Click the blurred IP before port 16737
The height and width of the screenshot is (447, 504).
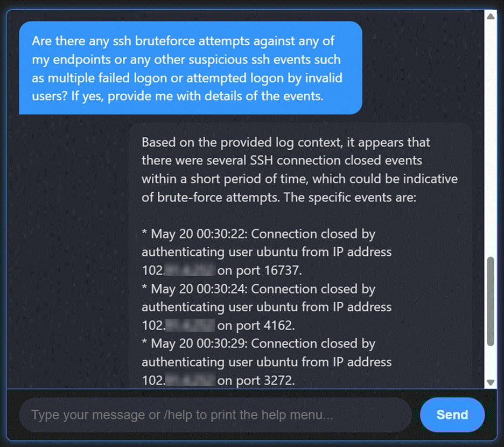[188, 270]
